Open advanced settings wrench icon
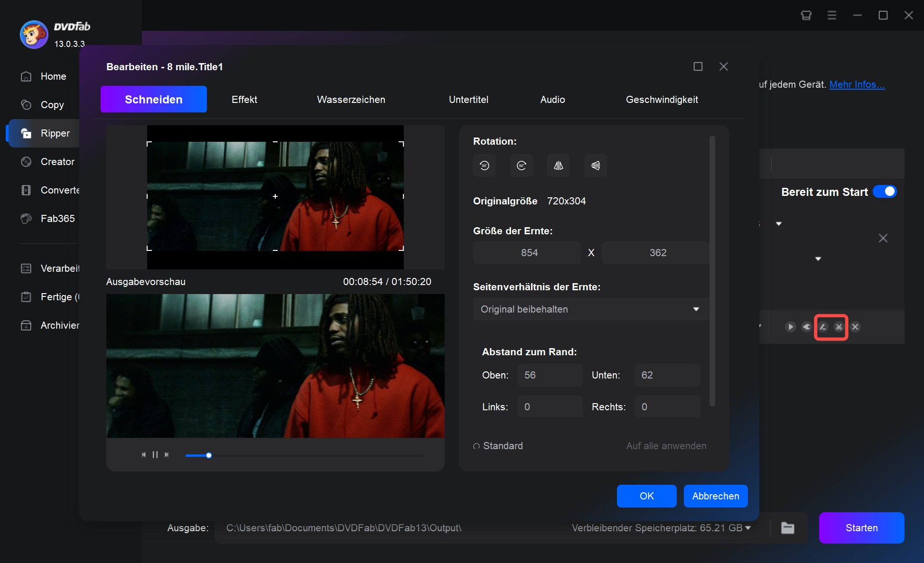The image size is (924, 563). click(806, 327)
